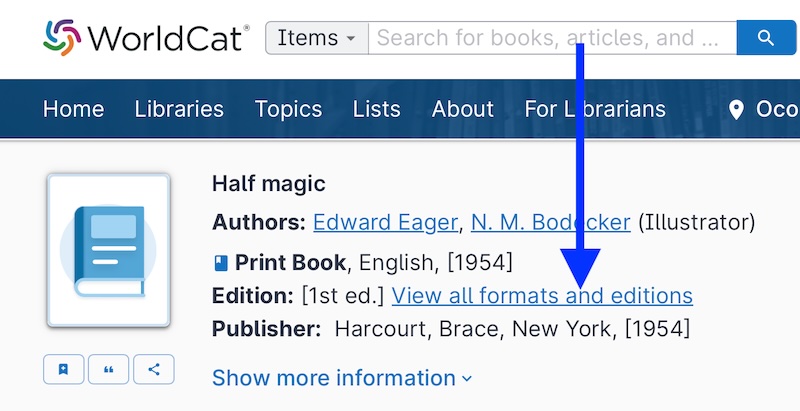Open the For Librarians page
The height and width of the screenshot is (411, 800).
[595, 109]
